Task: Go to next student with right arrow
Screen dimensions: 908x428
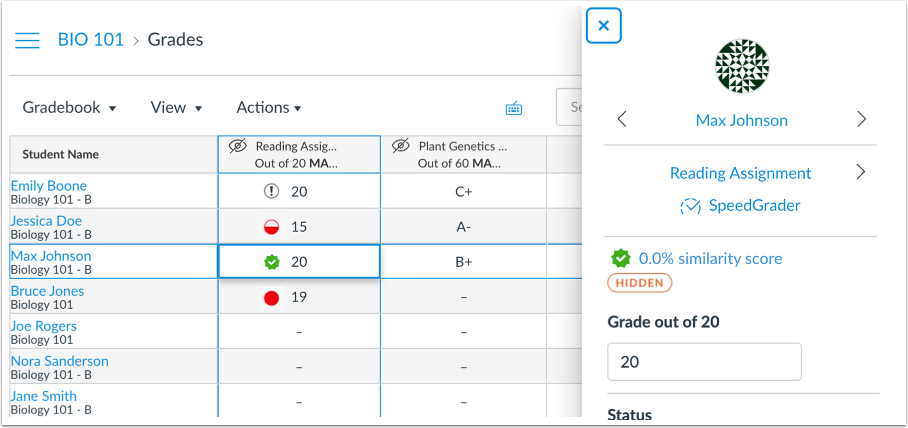Action: 861,120
